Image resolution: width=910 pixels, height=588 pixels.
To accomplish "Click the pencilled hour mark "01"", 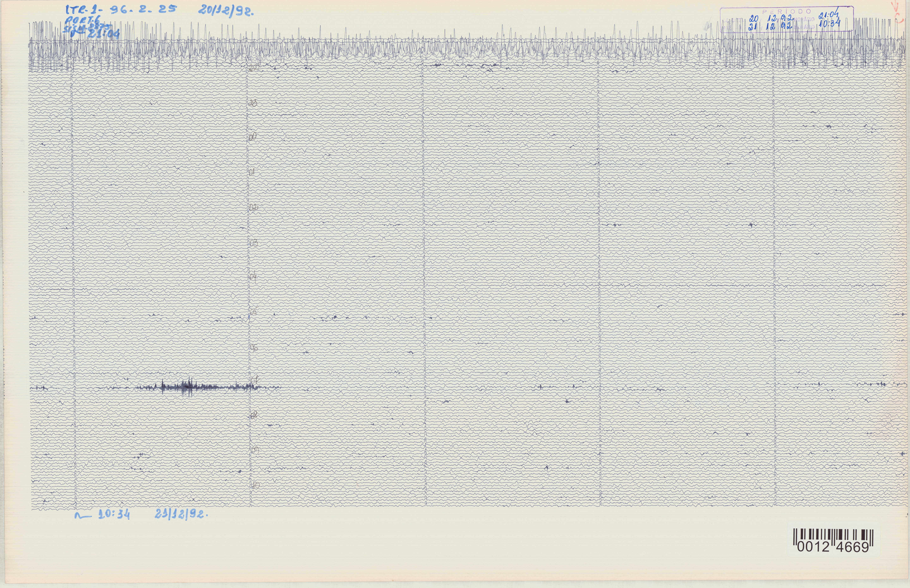I will [252, 172].
